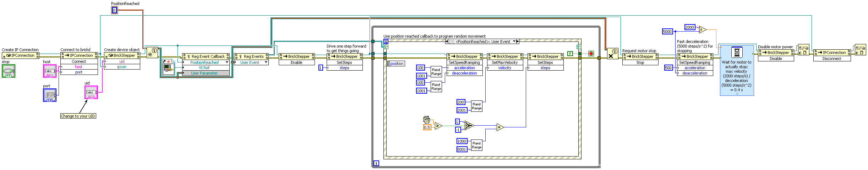This screenshot has height=170, width=868.
Task: Click the uid string control terminal
Action: click(x=91, y=93)
